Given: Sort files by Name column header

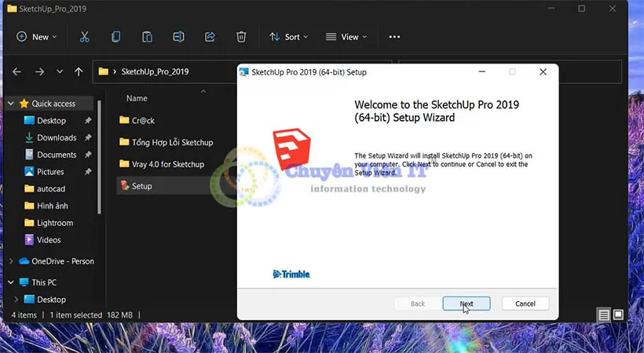Looking at the screenshot, I should coord(137,99).
